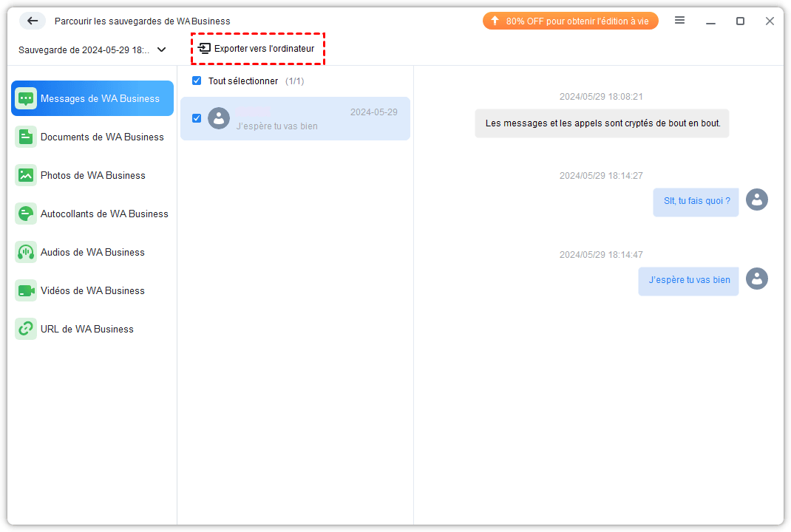Uncheck the Tout sélectionner checkbox
The image size is (791, 532).
point(197,81)
